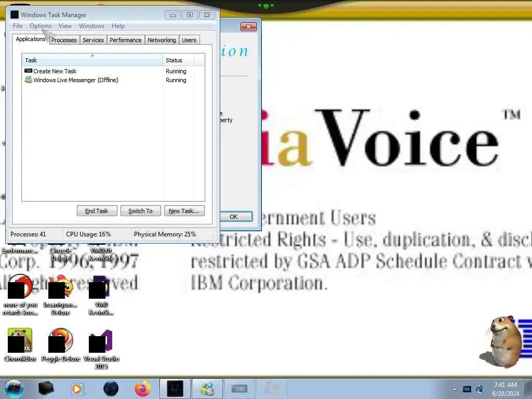Click the Switch To button
This screenshot has height=399, width=532.
[x=140, y=211]
